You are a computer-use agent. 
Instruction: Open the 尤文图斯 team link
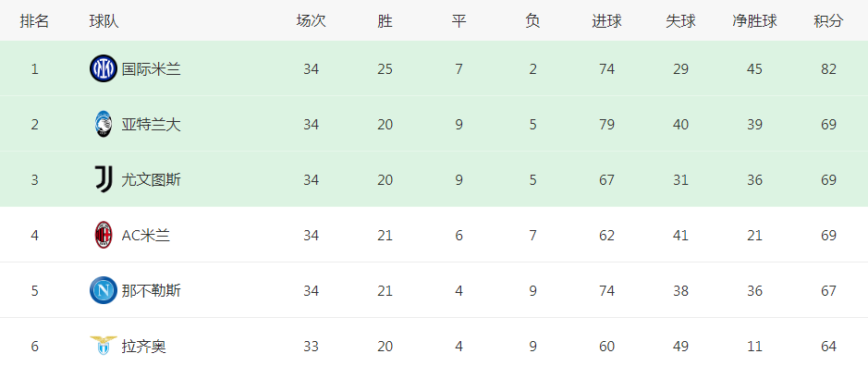151,180
